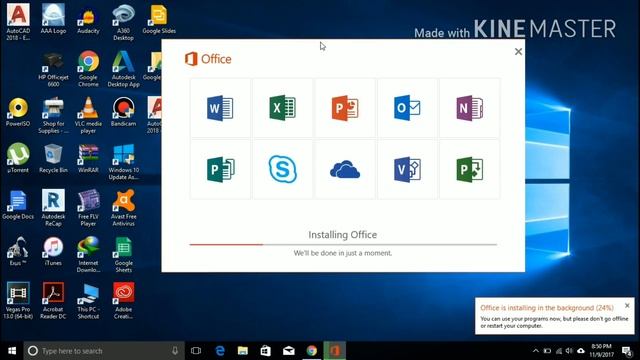The width and height of the screenshot is (640, 360).
Task: Open the taskbar clock and date
Action: pos(601,351)
